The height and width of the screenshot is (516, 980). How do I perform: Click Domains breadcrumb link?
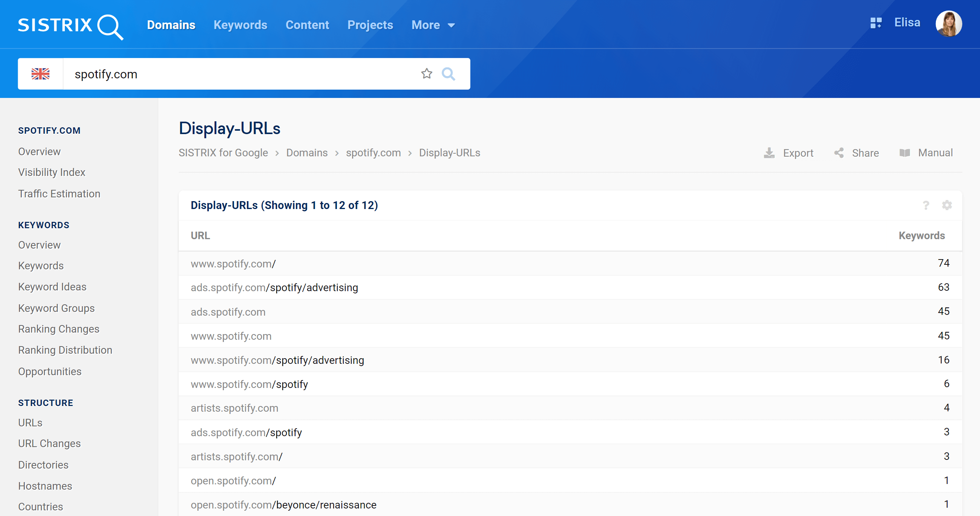click(x=307, y=153)
